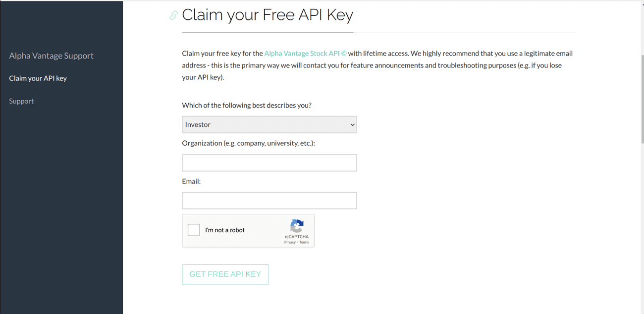The width and height of the screenshot is (644, 314).
Task: Open the Alpha Vantage Stock API link
Action: tap(302, 53)
